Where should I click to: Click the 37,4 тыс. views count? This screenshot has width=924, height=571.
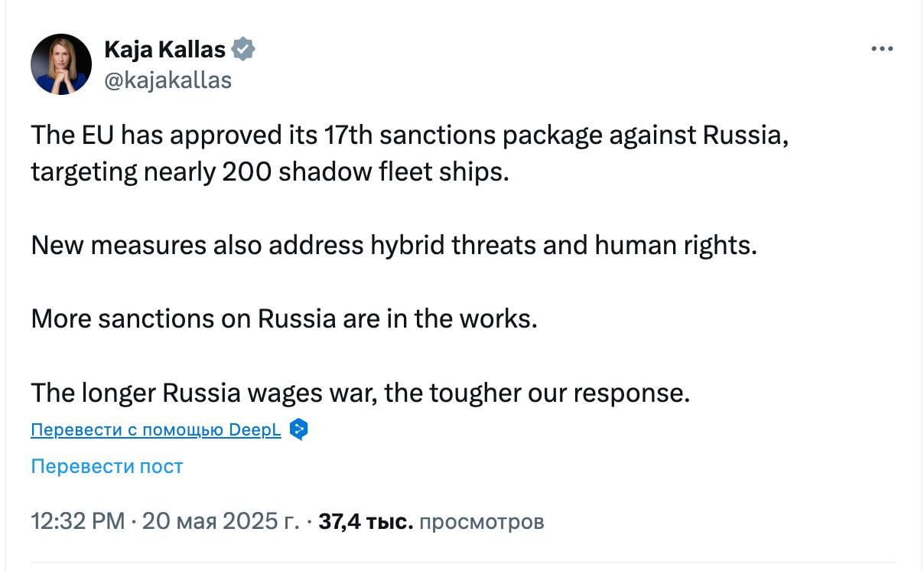point(366,521)
